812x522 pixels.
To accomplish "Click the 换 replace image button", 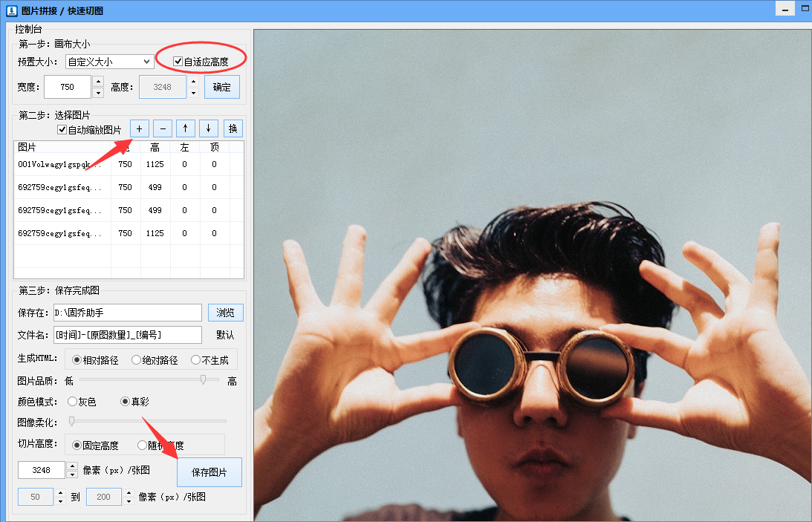I will (x=233, y=128).
